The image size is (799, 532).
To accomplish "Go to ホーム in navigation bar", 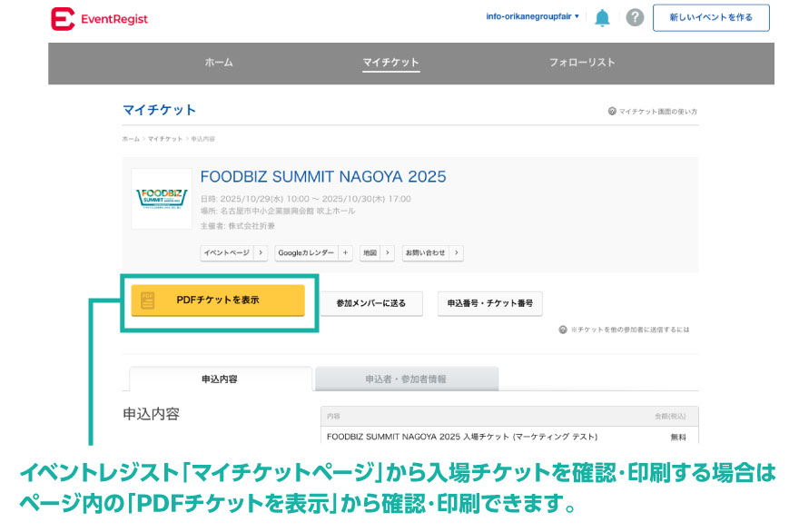I will [219, 62].
